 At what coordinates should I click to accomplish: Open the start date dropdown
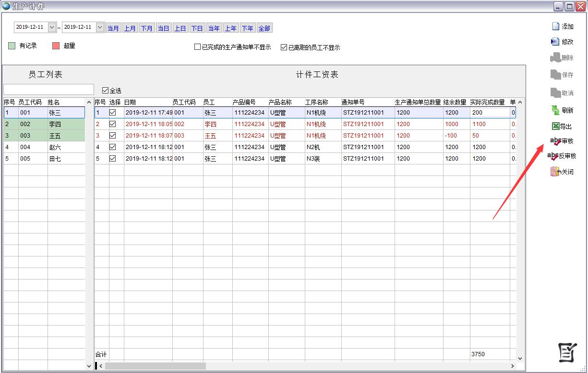tap(52, 27)
